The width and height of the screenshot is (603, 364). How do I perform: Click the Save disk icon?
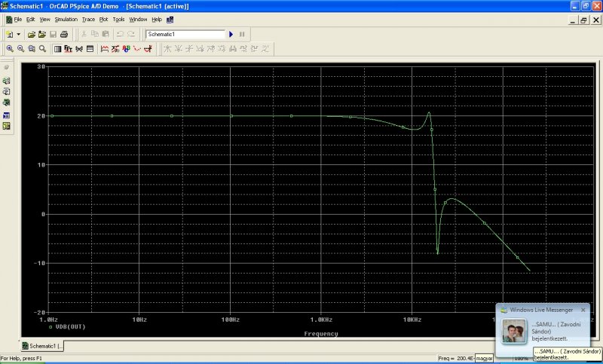pyautogui.click(x=53, y=34)
